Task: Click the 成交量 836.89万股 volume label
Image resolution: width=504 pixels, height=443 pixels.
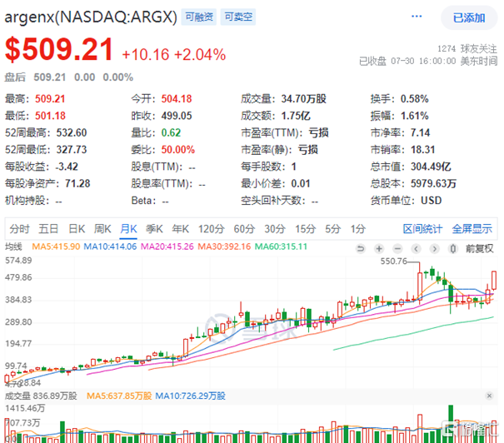Action: tap(41, 396)
